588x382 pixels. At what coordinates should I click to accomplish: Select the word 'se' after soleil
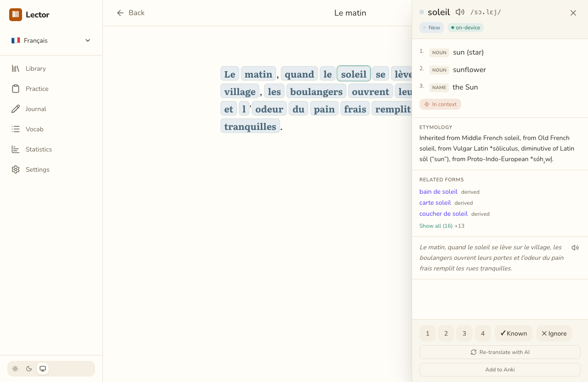(381, 74)
